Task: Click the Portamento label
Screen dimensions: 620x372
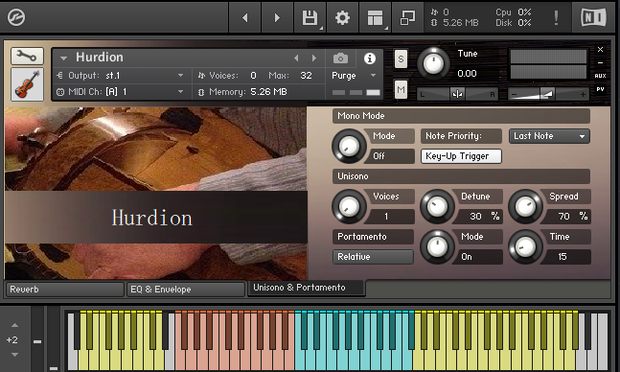Action: pos(373,236)
